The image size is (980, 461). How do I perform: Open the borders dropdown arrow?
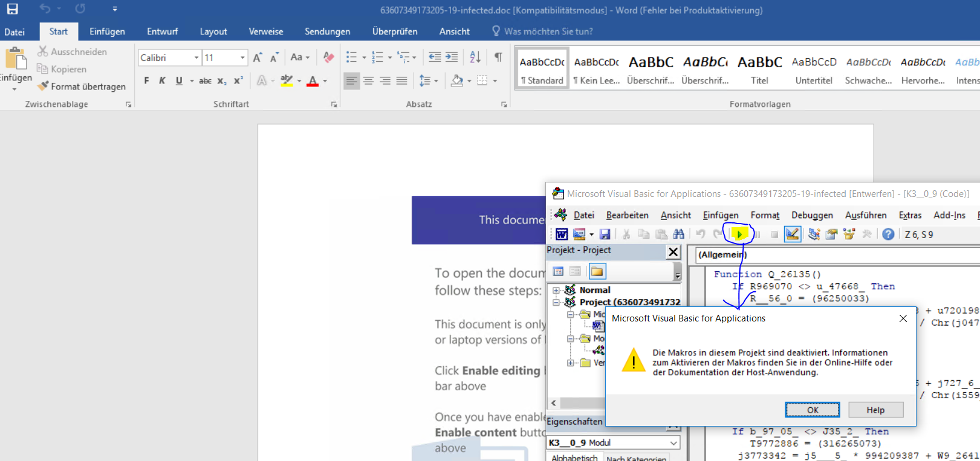[495, 80]
